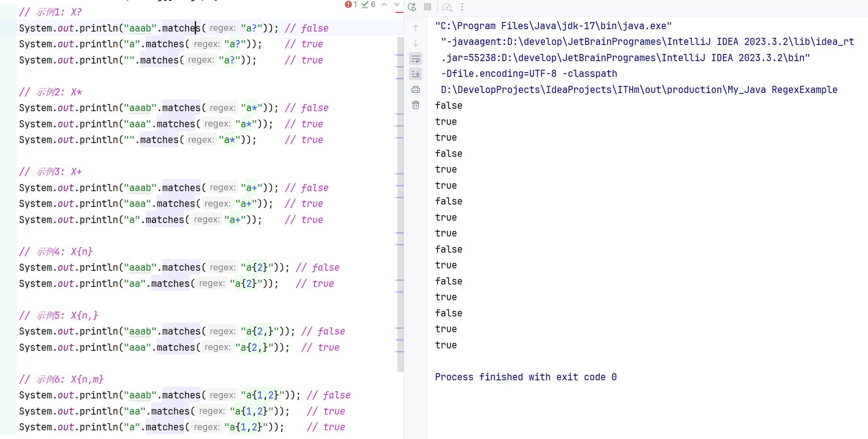Click the '.jar=55238' console line
Viewport: 868px width, 439px height.
coord(626,58)
